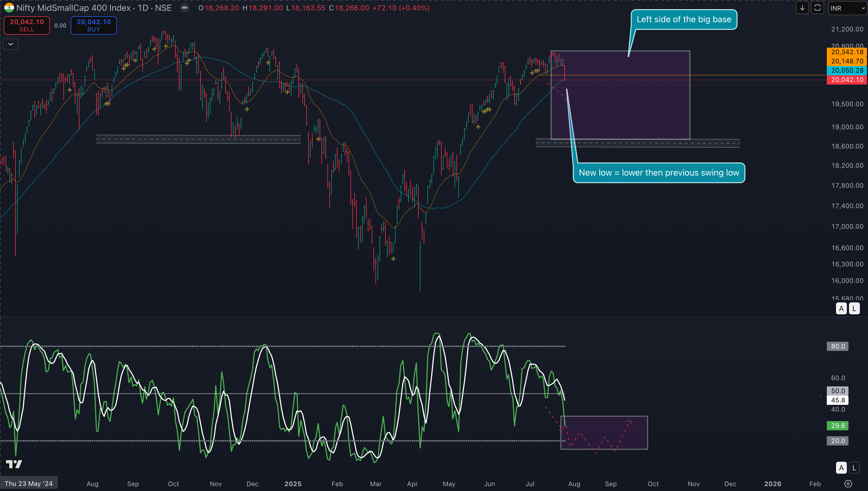Click the Nifty MidSmallCap 400 Index title

pos(73,8)
